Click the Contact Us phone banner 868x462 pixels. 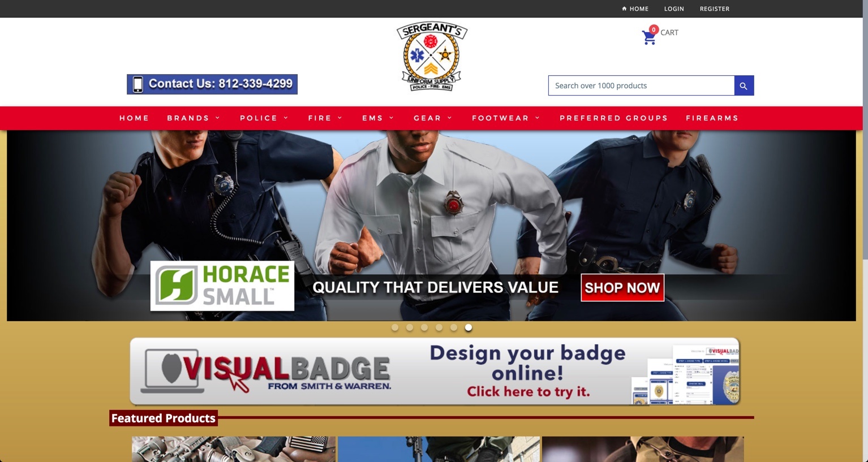pos(212,84)
